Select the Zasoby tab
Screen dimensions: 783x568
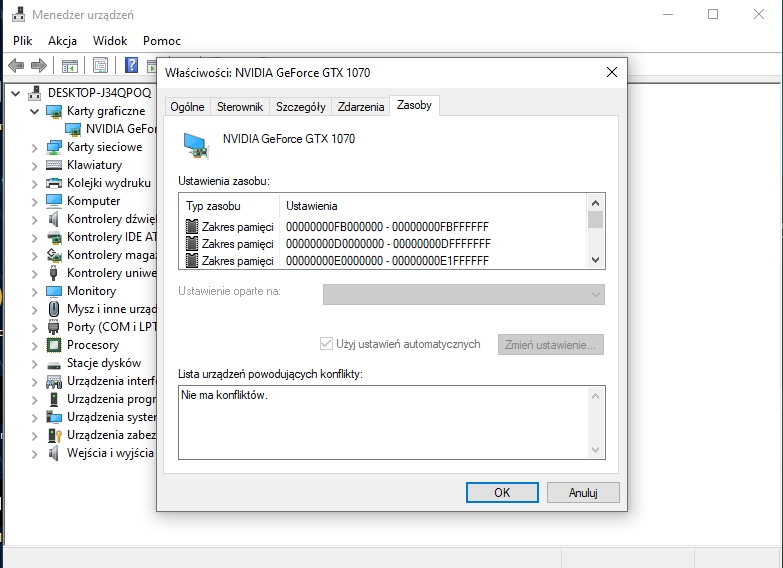pos(414,105)
